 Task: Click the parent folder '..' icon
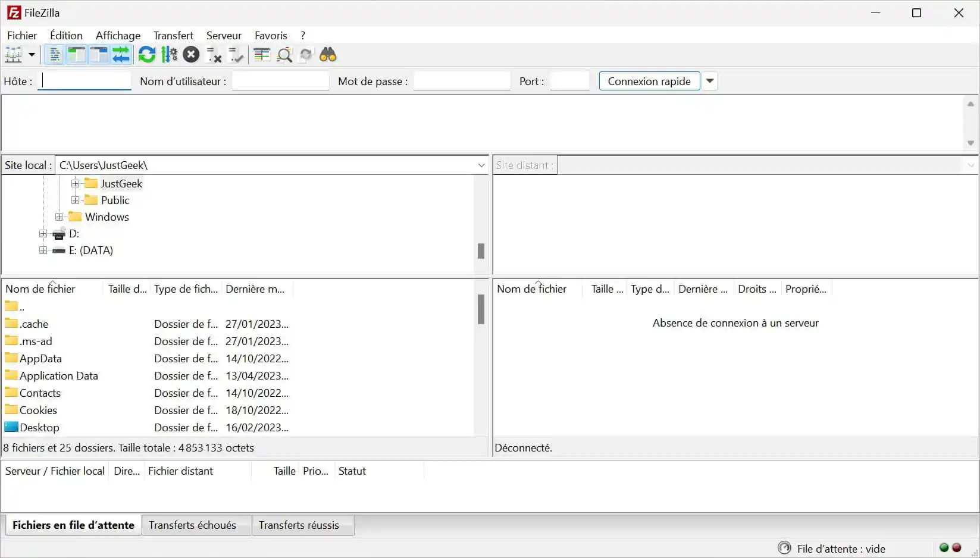pos(11,306)
